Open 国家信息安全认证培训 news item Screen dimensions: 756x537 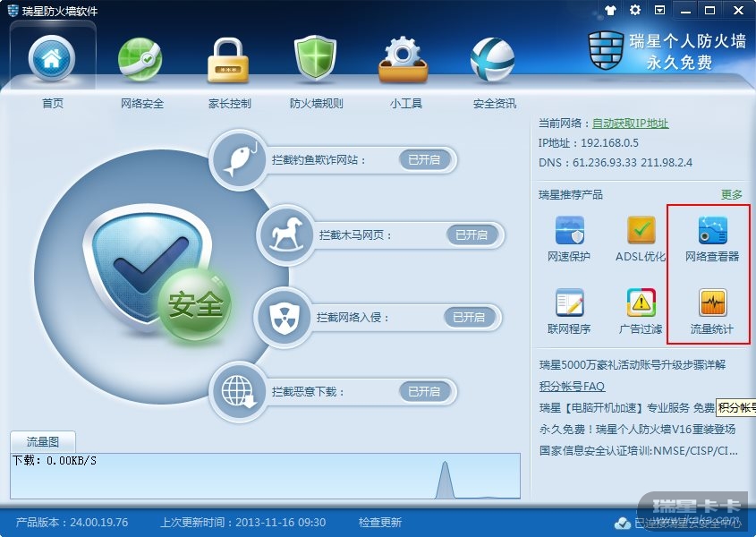(x=639, y=451)
